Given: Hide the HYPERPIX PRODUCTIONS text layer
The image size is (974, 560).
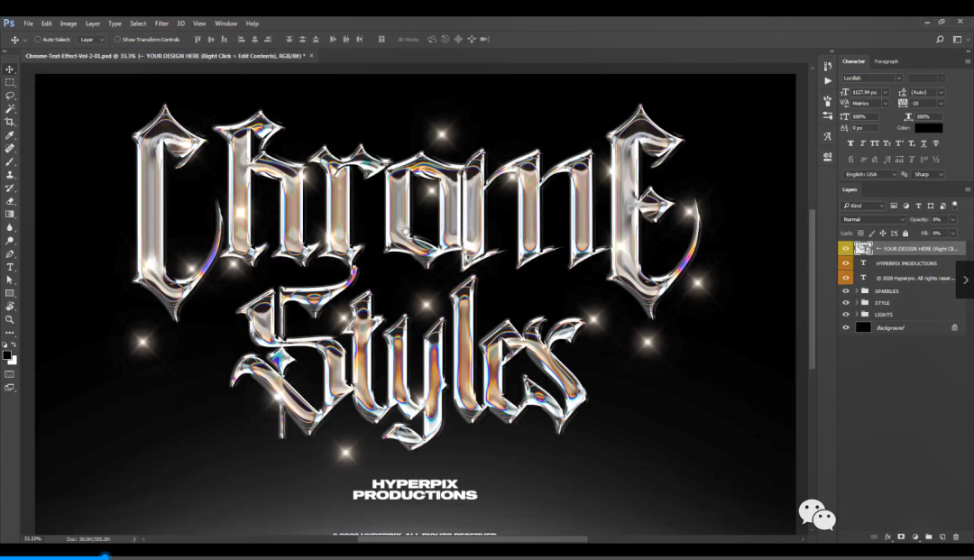Looking at the screenshot, I should click(x=845, y=263).
